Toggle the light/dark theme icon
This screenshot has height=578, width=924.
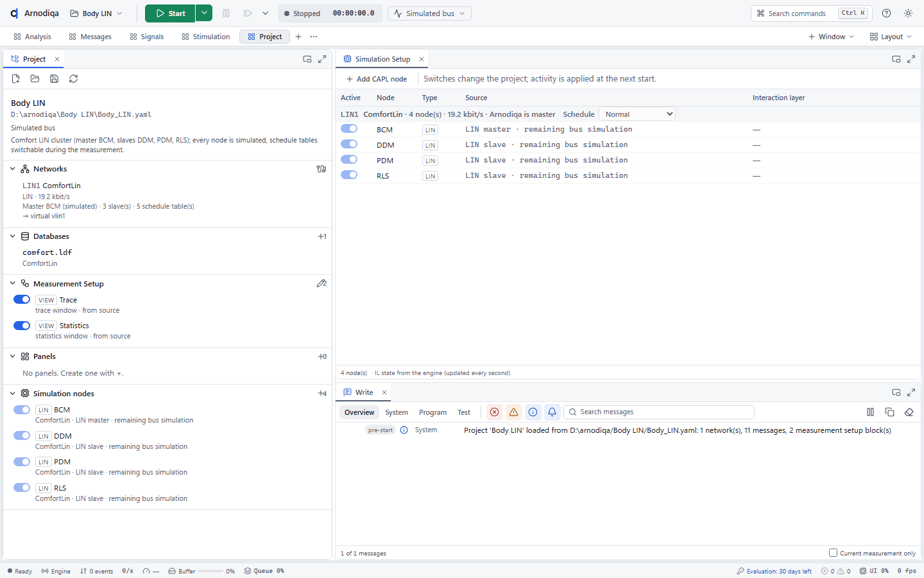(908, 13)
